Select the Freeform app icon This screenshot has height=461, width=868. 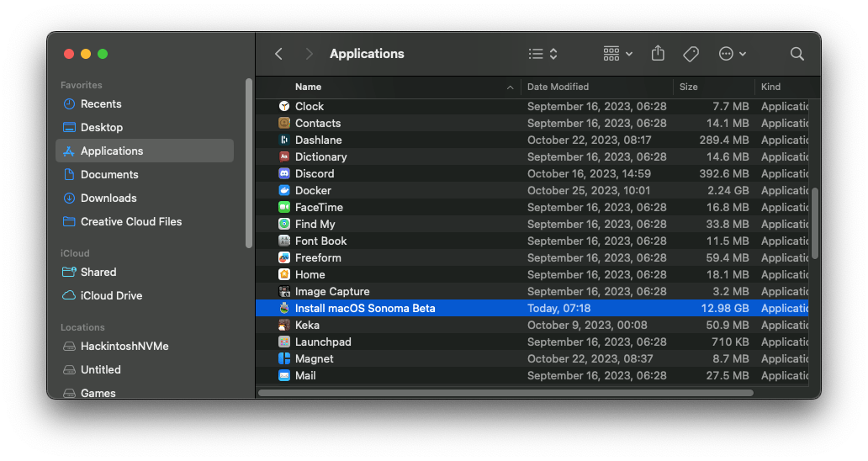284,258
